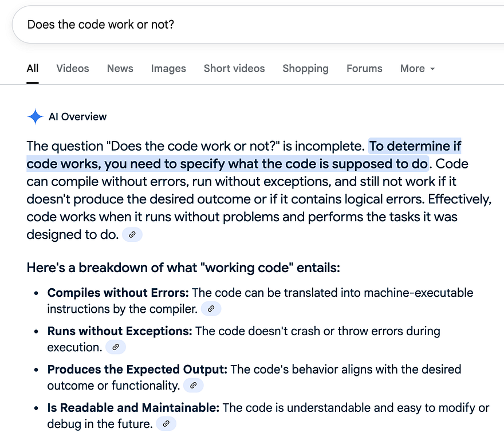Image resolution: width=504 pixels, height=444 pixels.
Task: Switch to the Videos tab
Action: [73, 69]
